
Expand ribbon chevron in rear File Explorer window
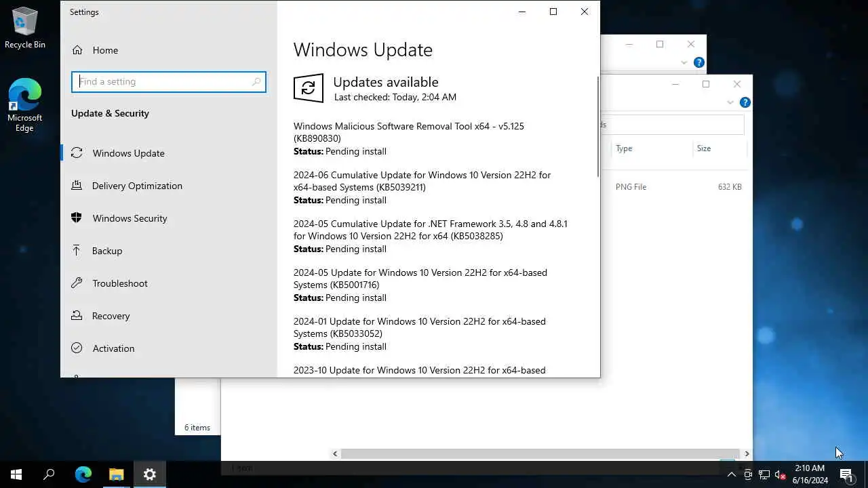[x=684, y=62]
